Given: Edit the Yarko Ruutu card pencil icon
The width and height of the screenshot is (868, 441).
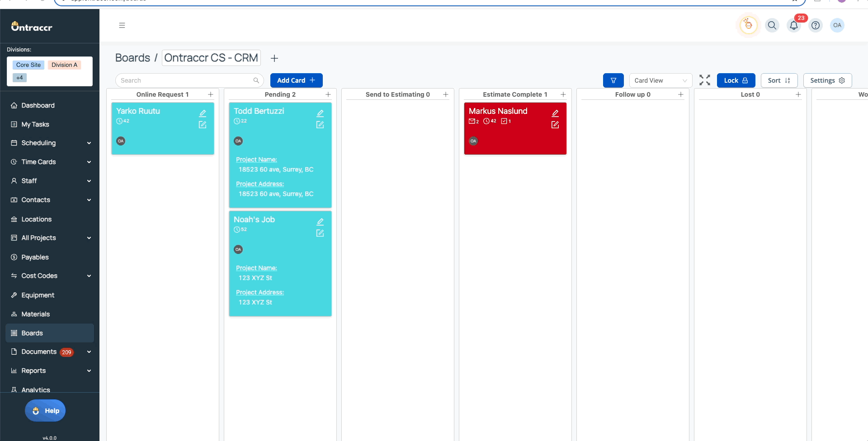Looking at the screenshot, I should point(203,113).
